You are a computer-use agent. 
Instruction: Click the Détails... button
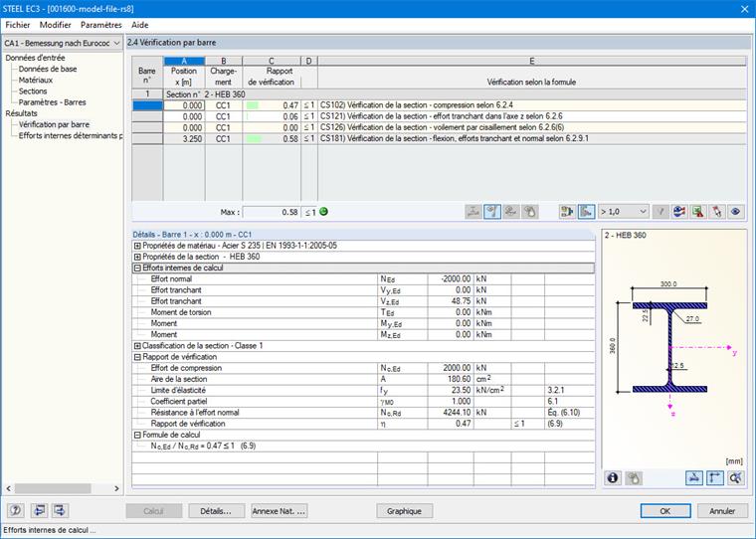click(215, 511)
